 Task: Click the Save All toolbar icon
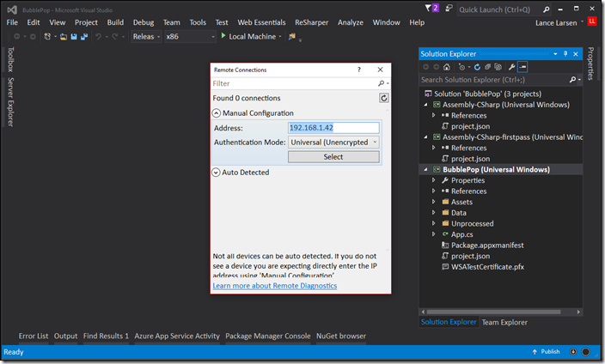(x=83, y=37)
